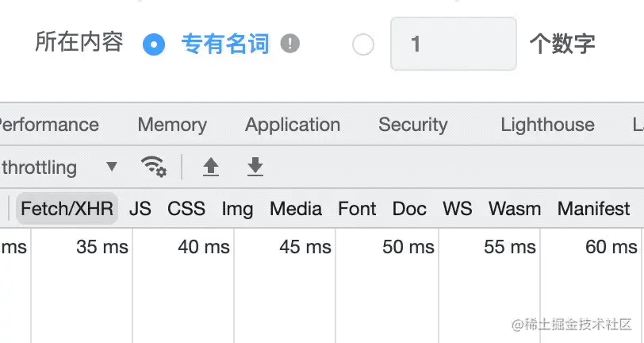The width and height of the screenshot is (644, 343).
Task: Open the Lighthouse tab
Action: pos(547,125)
